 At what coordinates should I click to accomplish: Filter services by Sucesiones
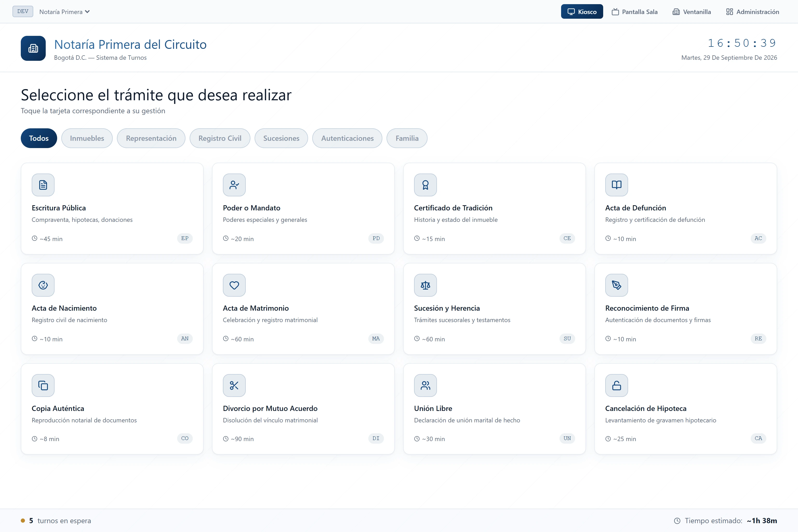click(x=281, y=138)
